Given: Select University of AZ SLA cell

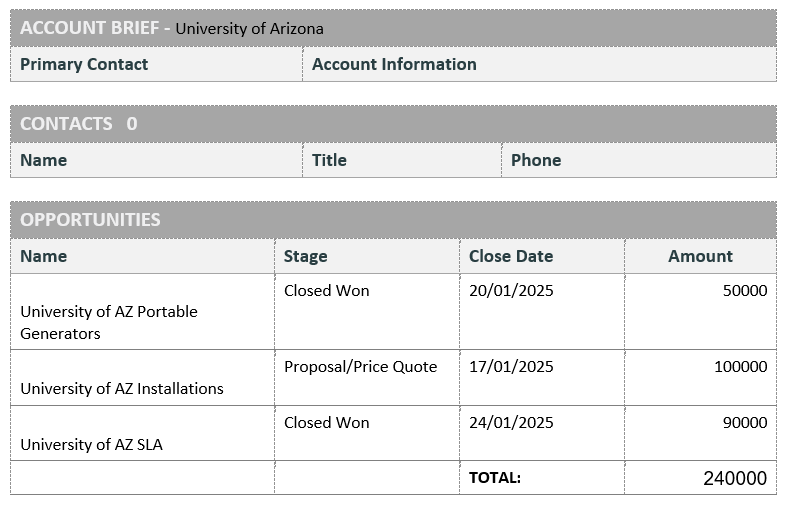Looking at the screenshot, I should coord(143,433).
